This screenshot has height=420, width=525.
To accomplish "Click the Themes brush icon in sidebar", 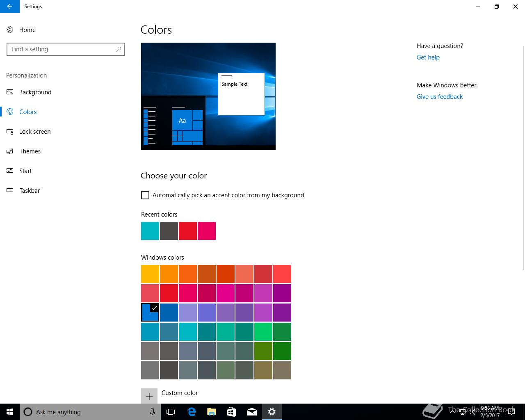I will point(10,151).
